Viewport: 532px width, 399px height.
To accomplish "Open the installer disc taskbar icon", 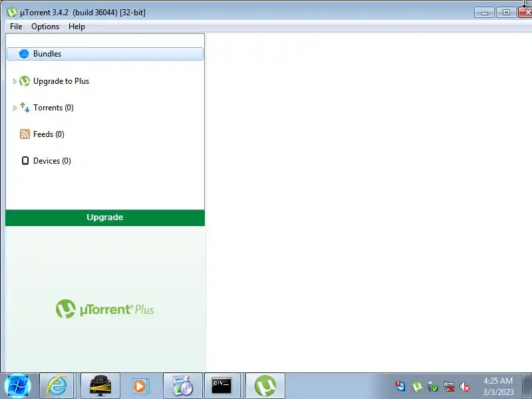I will 182,386.
